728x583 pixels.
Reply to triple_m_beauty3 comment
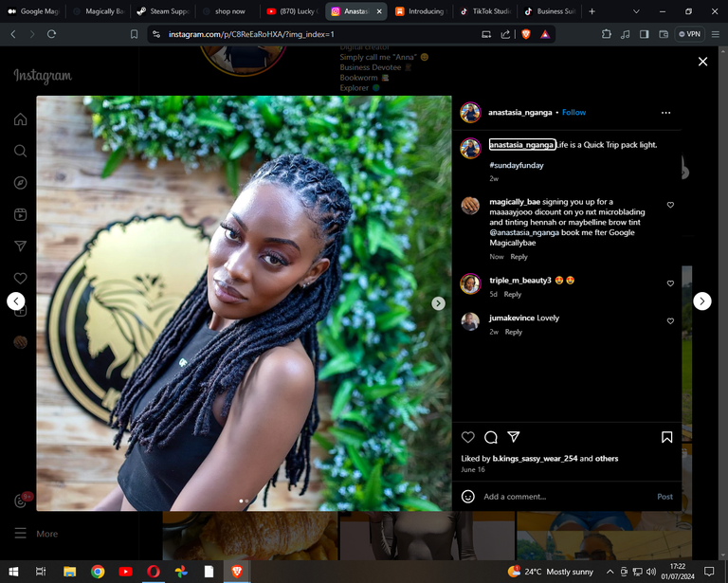[x=513, y=294]
